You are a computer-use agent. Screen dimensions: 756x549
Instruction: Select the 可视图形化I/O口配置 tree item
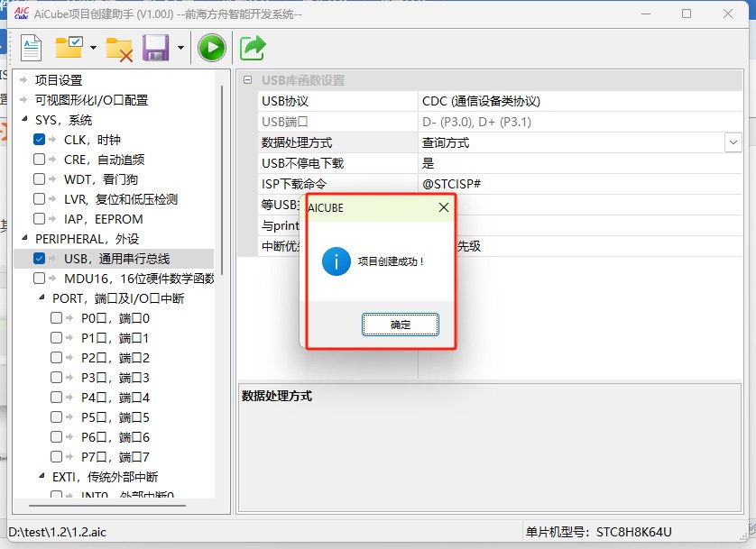(91, 100)
